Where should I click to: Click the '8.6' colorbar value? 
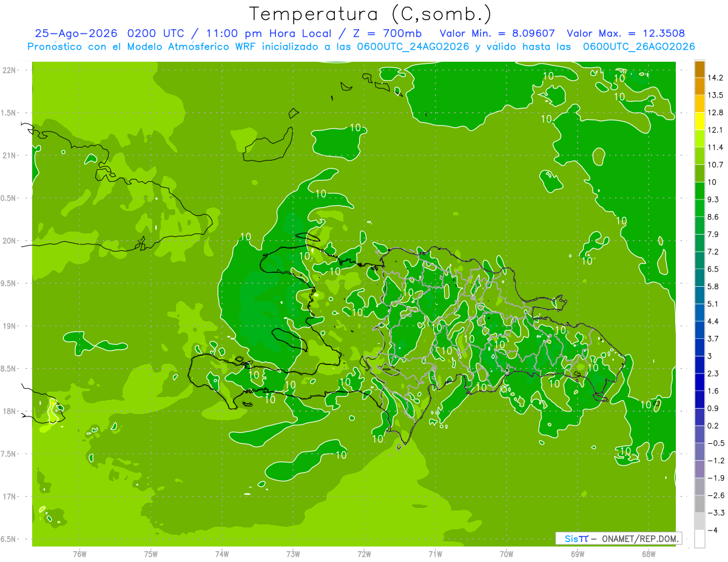pos(713,217)
